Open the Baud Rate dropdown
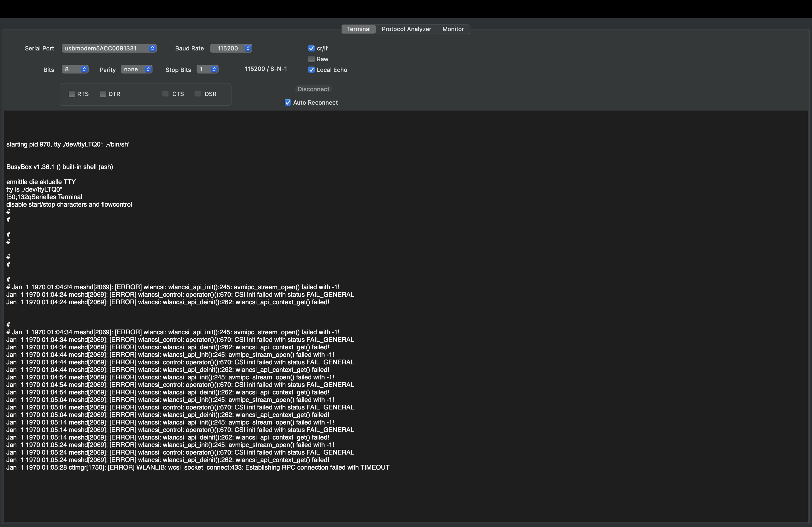The width and height of the screenshot is (812, 527). (x=231, y=48)
